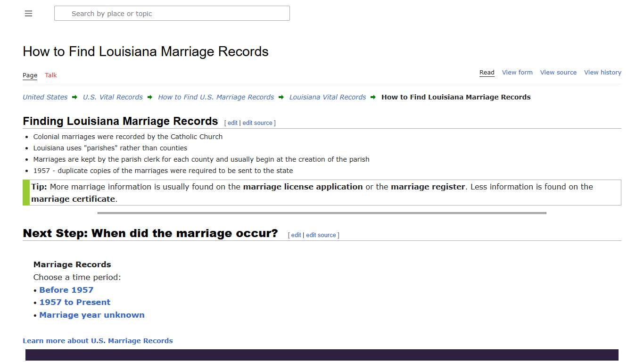Select the Page tab
This screenshot has width=644, height=362.
click(x=30, y=75)
